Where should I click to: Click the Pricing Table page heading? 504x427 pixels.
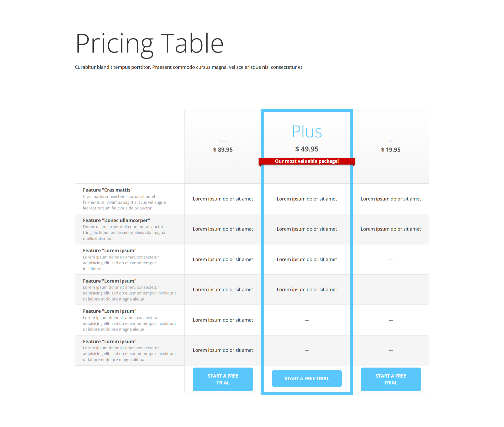pyautogui.click(x=149, y=44)
